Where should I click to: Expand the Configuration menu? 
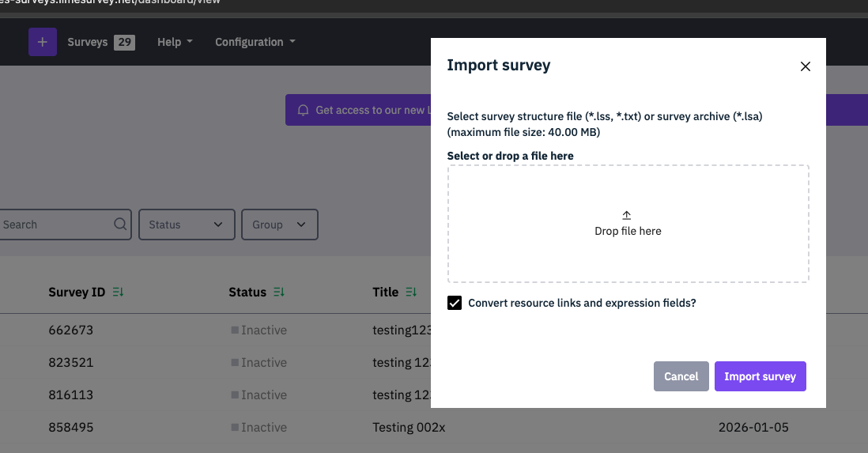pos(255,42)
